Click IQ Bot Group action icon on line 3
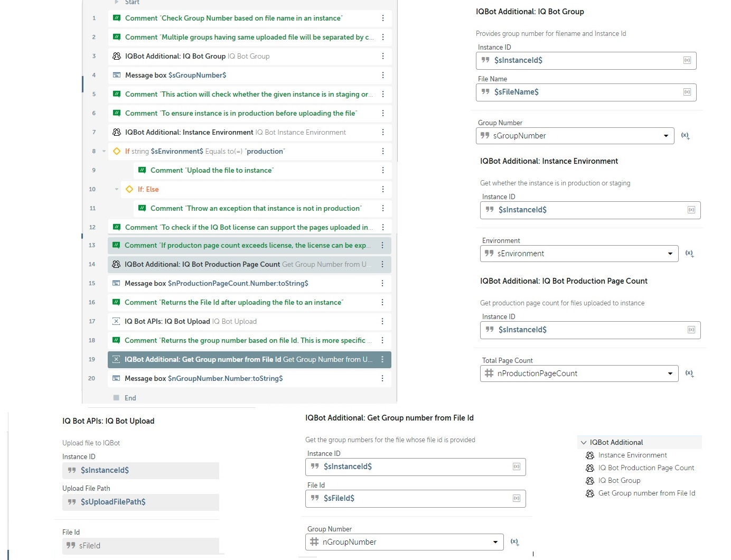 pyautogui.click(x=117, y=56)
